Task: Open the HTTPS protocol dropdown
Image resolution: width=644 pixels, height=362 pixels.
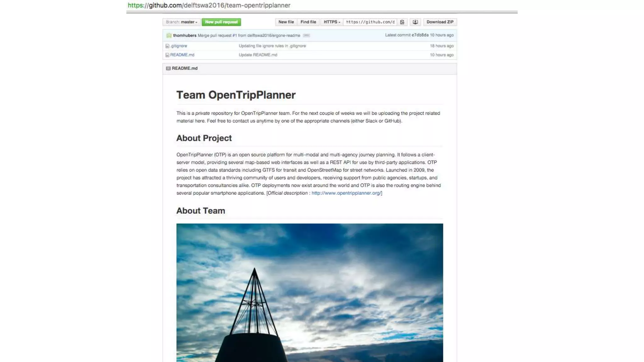Action: pos(332,22)
